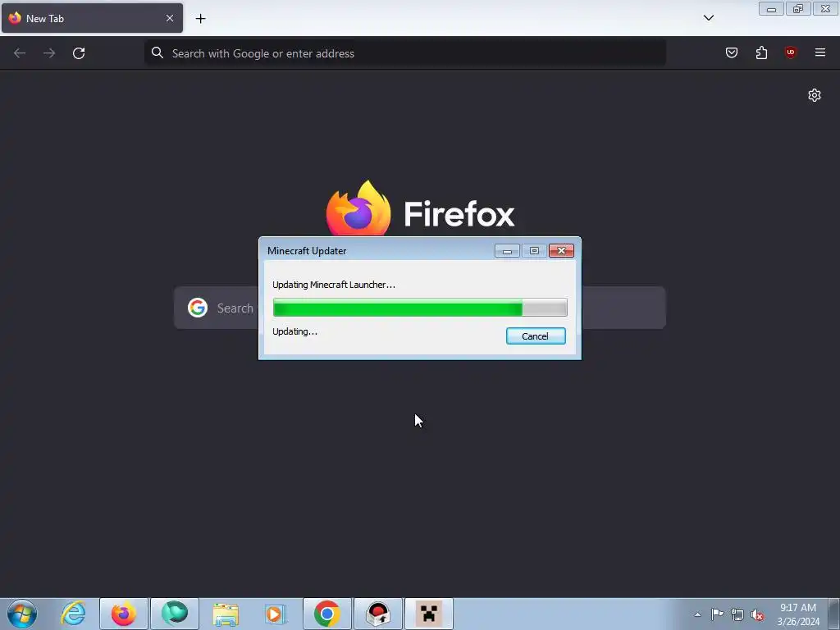Click the 'Updating…' status text
Image resolution: width=840 pixels, height=630 pixels.
point(294,331)
